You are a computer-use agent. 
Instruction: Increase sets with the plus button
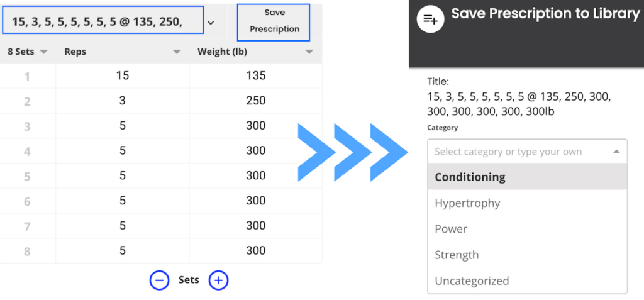click(x=218, y=281)
